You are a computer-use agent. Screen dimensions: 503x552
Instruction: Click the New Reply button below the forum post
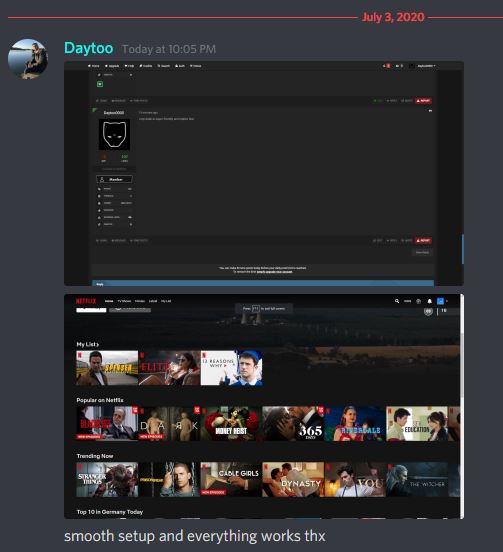coord(422,252)
